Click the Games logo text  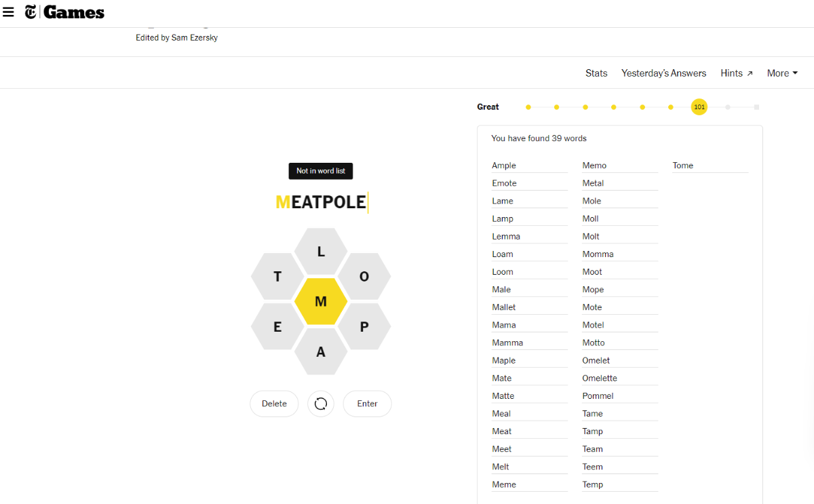[x=74, y=12]
